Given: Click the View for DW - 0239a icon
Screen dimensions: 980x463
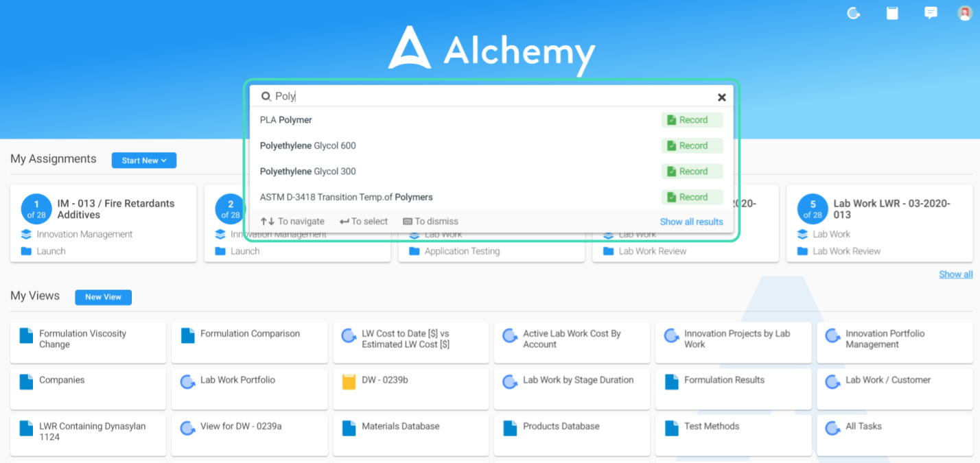Looking at the screenshot, I should (x=187, y=428).
